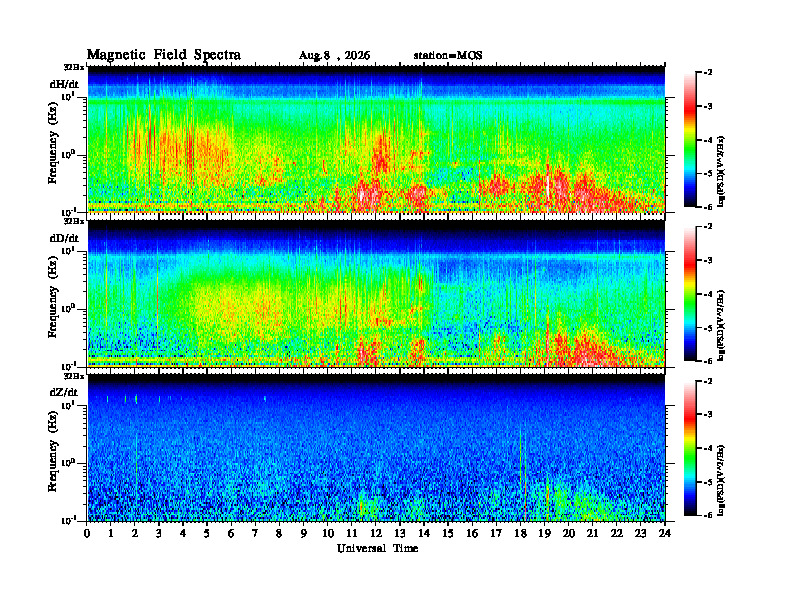This screenshot has height=612, width=792.
Task: Click the 10^1 frequency tick of dD/dt panel
Action: click(x=68, y=250)
